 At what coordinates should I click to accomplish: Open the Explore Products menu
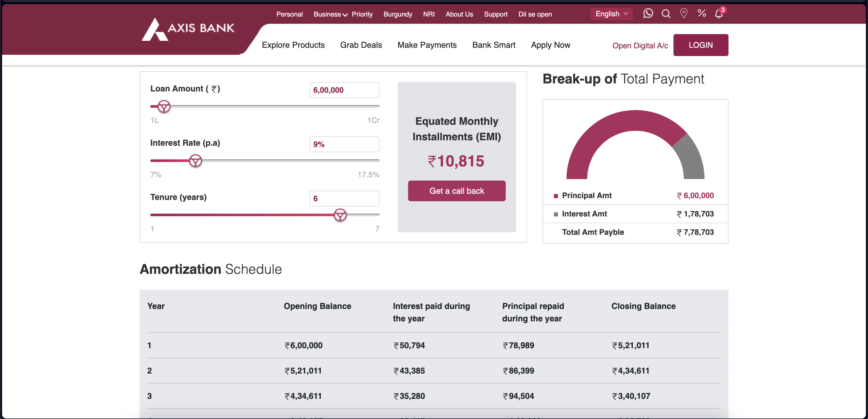point(293,45)
